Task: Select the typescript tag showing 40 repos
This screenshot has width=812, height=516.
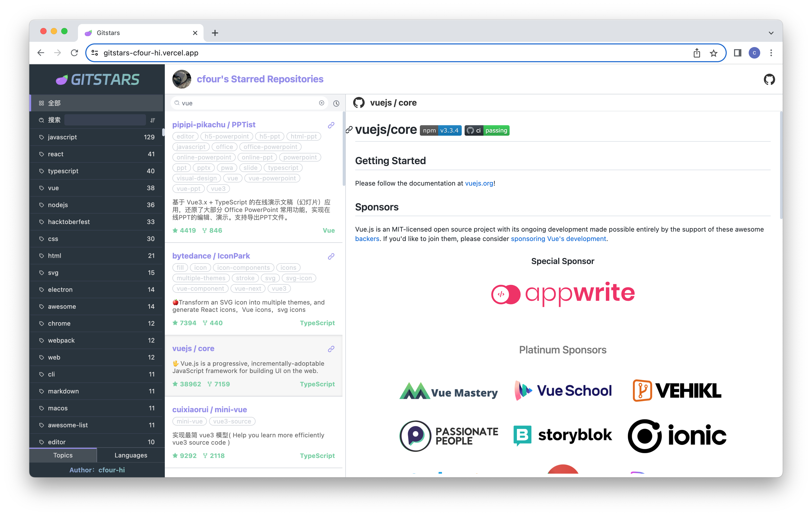Action: click(63, 171)
